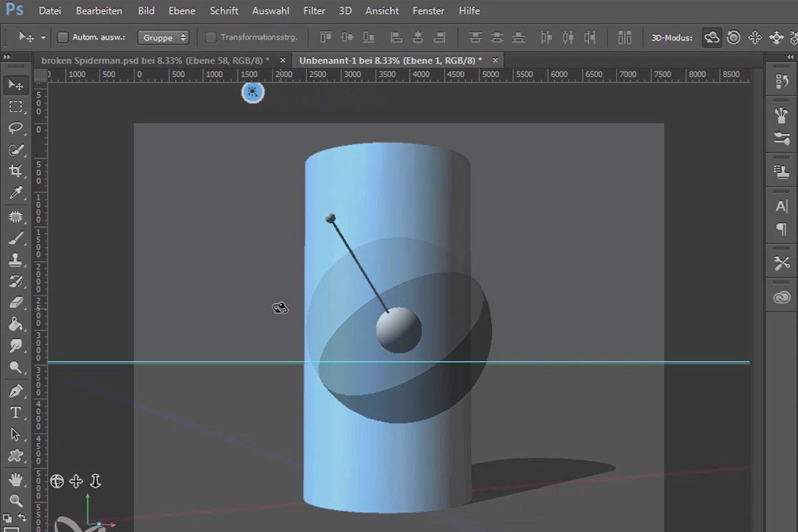798x532 pixels.
Task: Switch to Unbenannt-1 document tab
Action: pyautogui.click(x=390, y=60)
